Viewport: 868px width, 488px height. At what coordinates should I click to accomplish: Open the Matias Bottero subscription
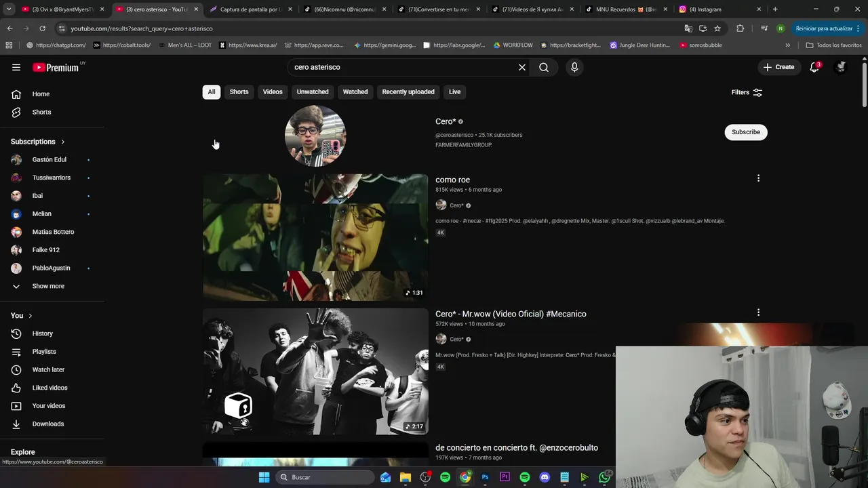click(52, 232)
